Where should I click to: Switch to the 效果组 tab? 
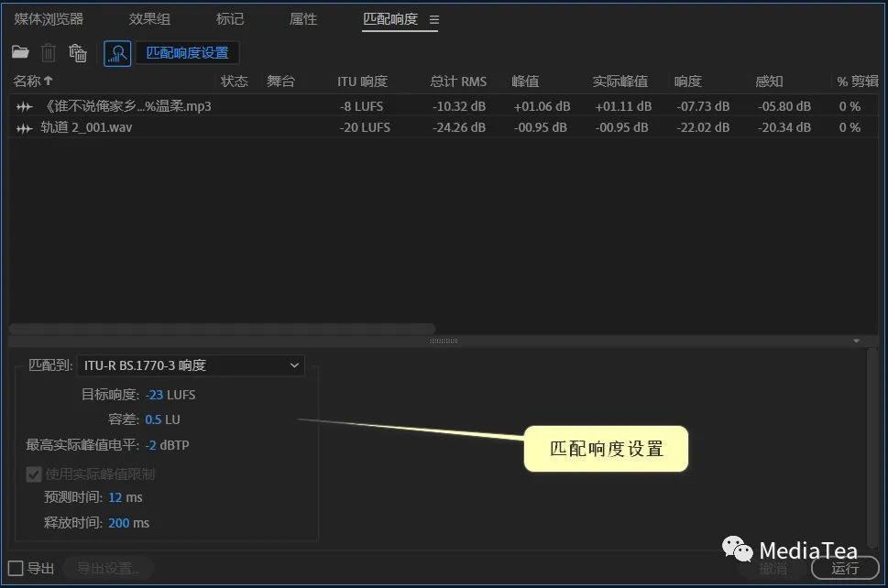(149, 19)
